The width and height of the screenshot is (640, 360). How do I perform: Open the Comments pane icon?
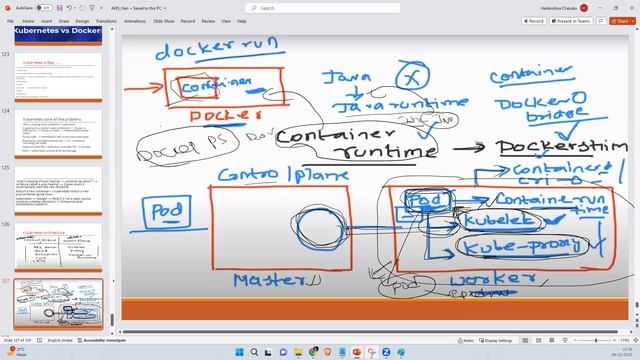pos(601,21)
